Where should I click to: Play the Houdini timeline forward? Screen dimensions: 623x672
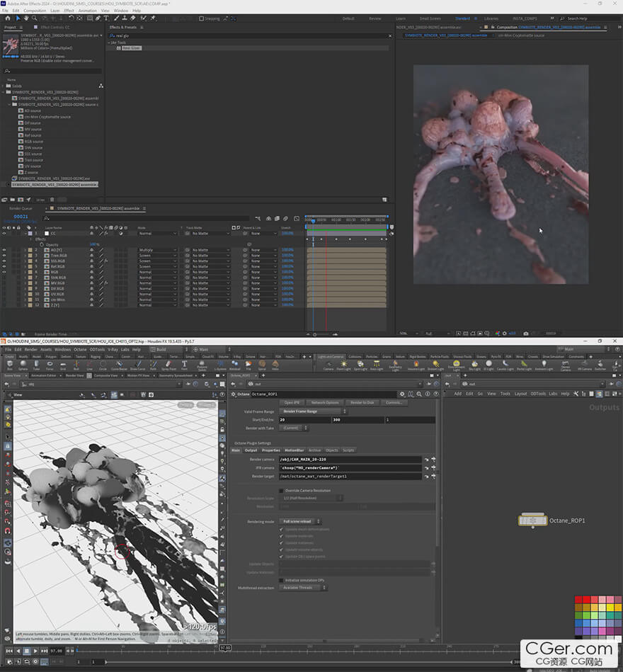click(x=35, y=651)
